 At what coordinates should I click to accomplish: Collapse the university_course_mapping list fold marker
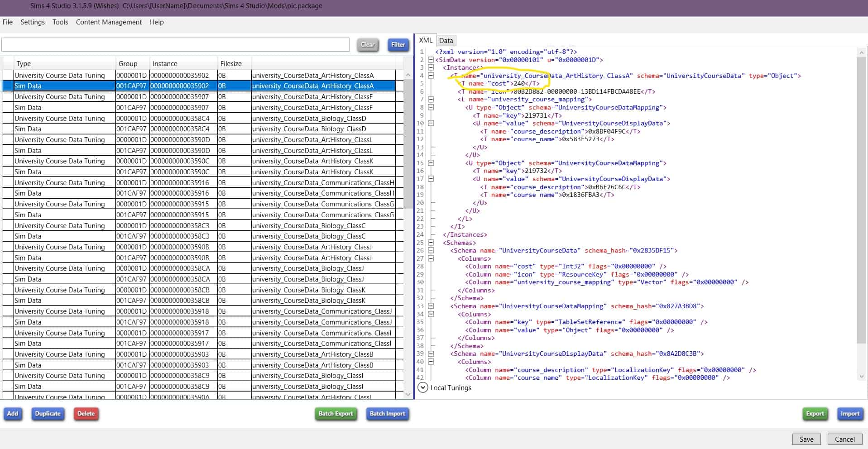(431, 100)
